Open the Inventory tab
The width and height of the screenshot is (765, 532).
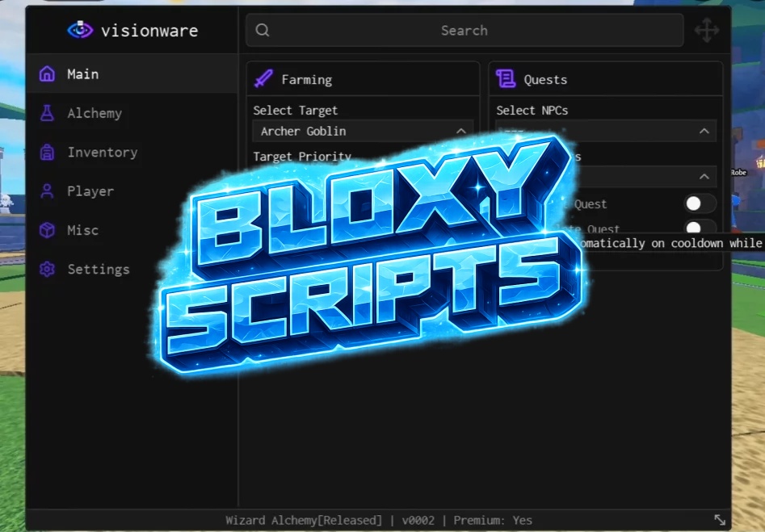tap(132, 152)
